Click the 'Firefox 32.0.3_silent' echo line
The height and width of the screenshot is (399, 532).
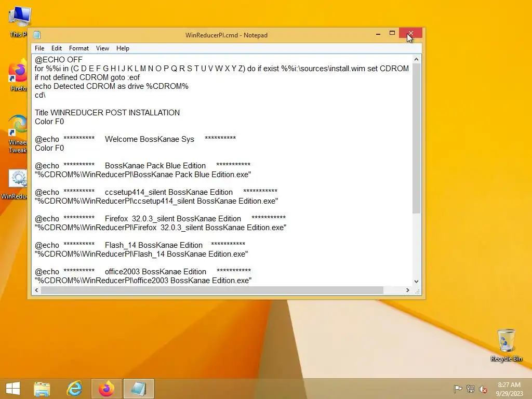(160, 219)
